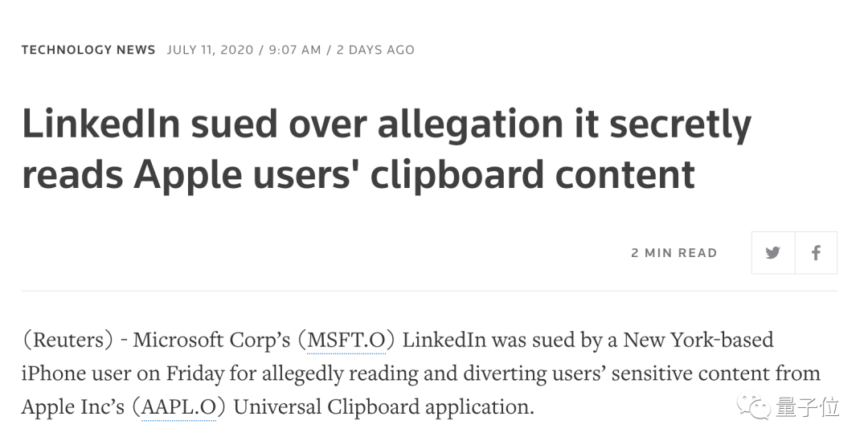
Task: Click the divider line below share buttons
Action: [x=429, y=291]
